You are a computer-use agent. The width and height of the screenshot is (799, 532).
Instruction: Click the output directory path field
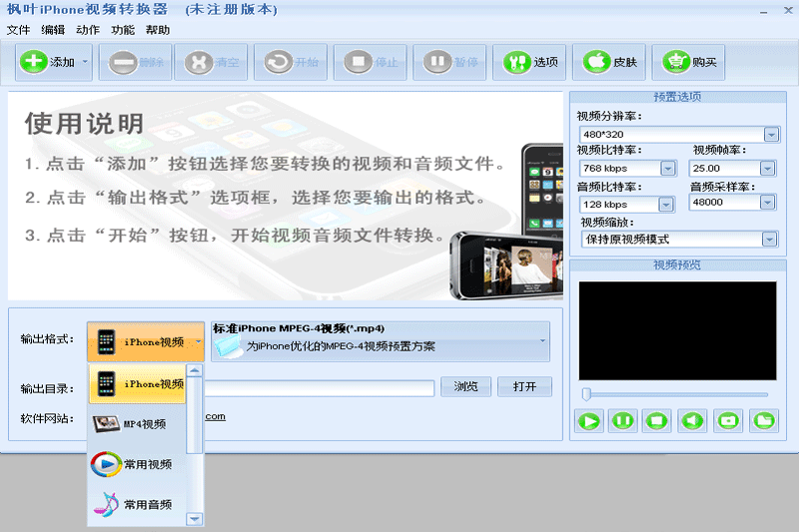click(x=319, y=388)
